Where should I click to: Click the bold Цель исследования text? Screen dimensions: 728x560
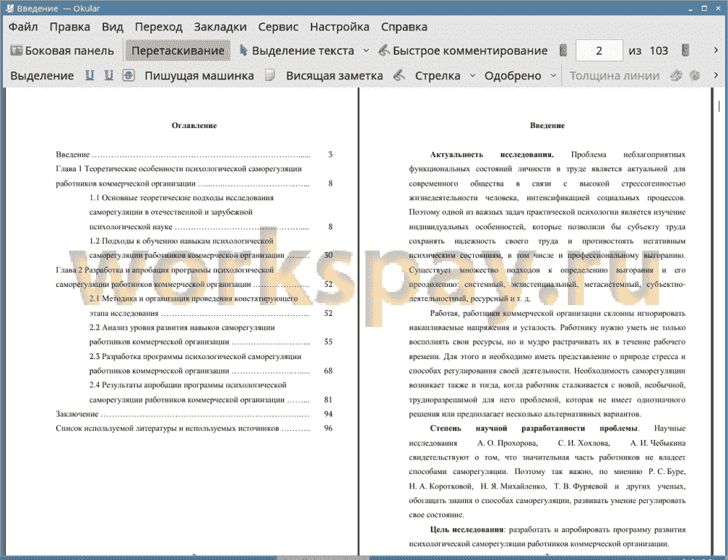pos(467,529)
